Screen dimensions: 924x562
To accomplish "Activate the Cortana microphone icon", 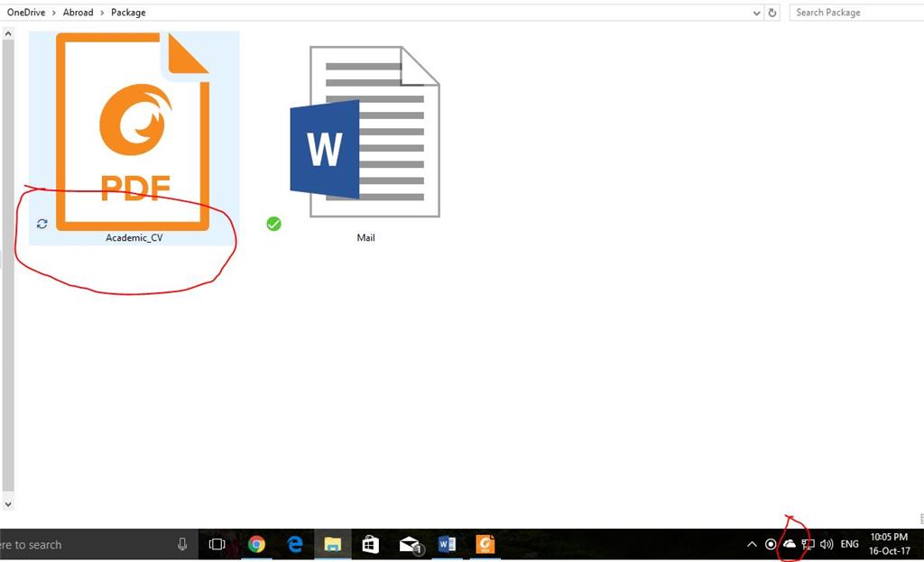I will [x=182, y=545].
